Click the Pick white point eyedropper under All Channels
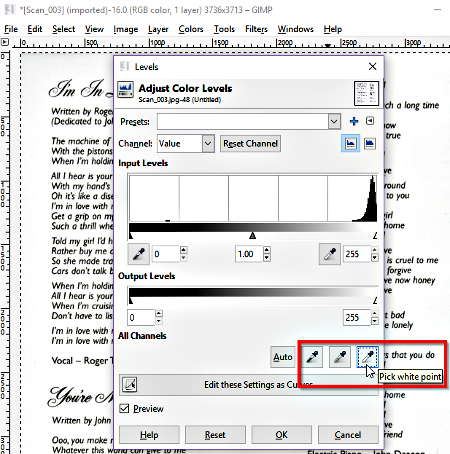This screenshot has height=454, width=450. tap(367, 357)
